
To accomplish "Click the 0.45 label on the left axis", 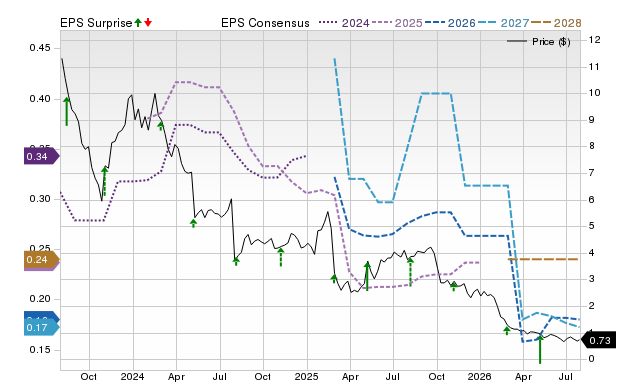I will pyautogui.click(x=40, y=48).
